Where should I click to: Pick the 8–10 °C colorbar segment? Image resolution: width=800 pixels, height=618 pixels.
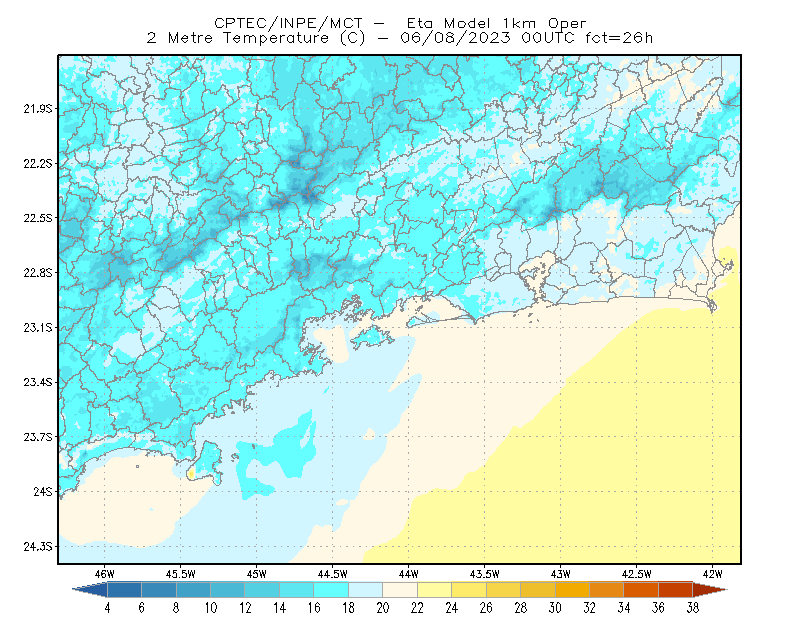click(x=193, y=590)
